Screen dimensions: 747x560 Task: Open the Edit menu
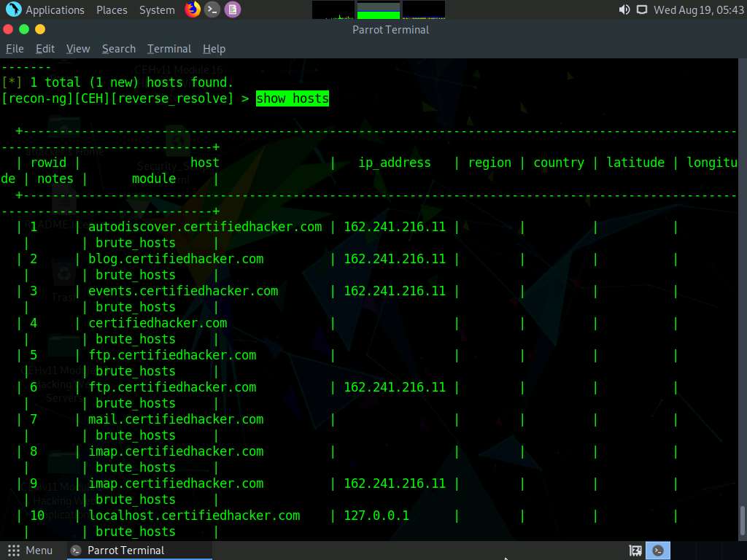[x=45, y=49]
